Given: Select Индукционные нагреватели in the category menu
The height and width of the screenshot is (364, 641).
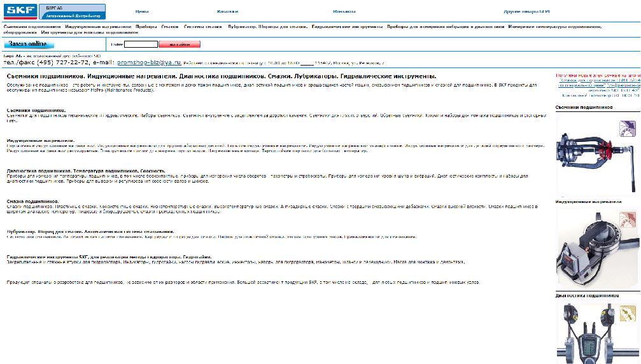Looking at the screenshot, I should pyautogui.click(x=98, y=27).
